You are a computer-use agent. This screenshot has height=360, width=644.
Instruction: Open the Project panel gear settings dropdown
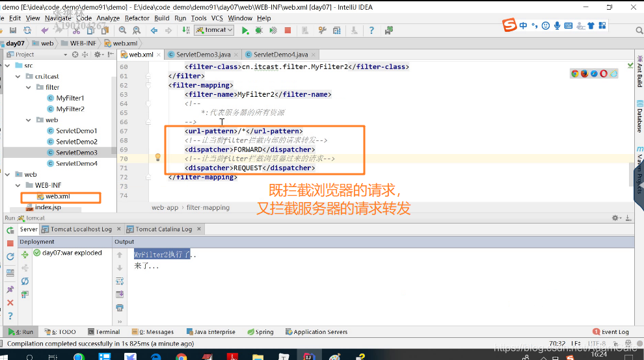98,54
